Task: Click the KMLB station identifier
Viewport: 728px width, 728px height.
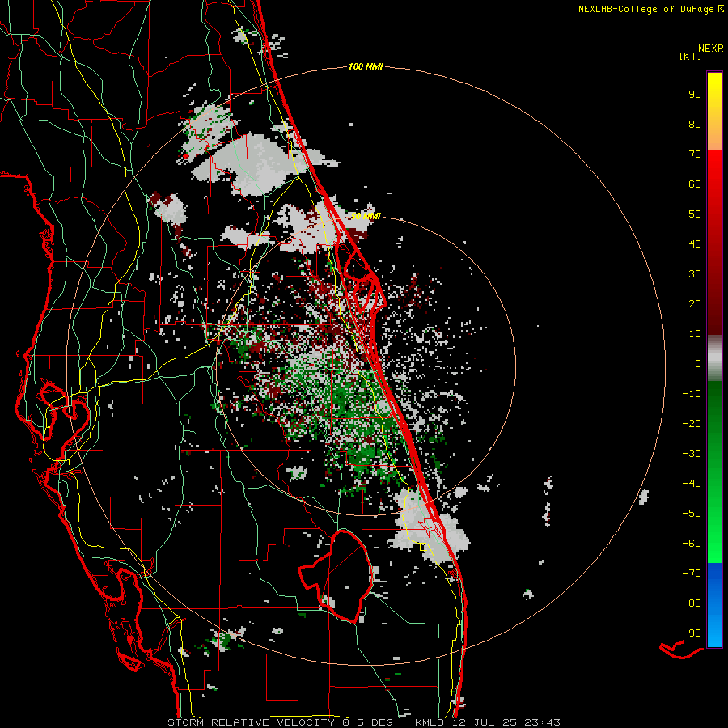Action: [430, 722]
